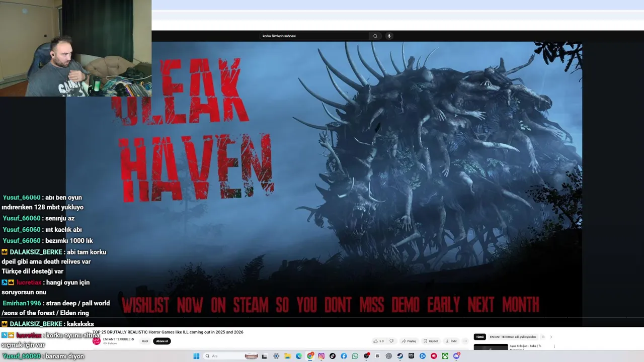
Task: Click chat username Emirhan1996
Action: coord(22,303)
